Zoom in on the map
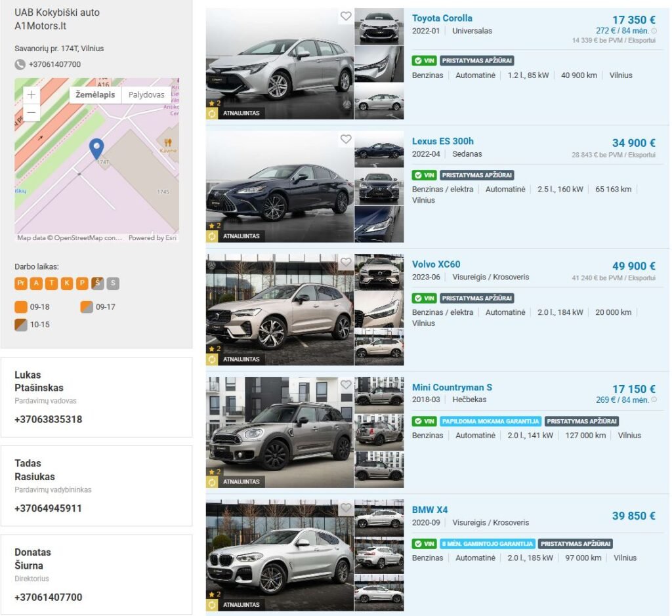Image resolution: width=672 pixels, height=616 pixels. point(31,95)
